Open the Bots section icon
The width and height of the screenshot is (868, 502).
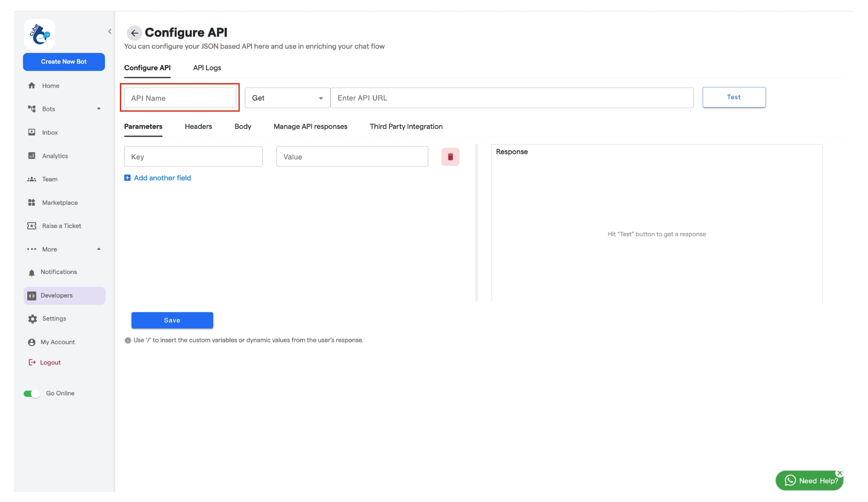(32, 109)
